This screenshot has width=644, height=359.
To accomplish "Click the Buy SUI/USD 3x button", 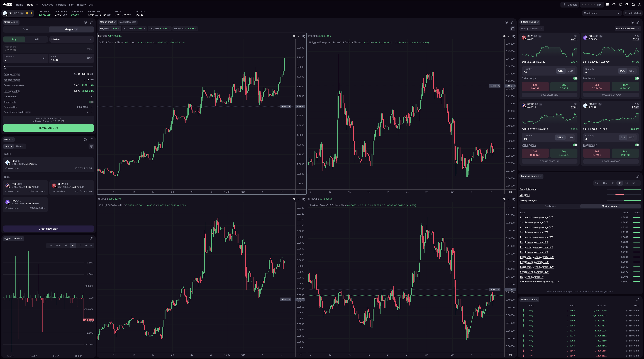I will (48, 128).
